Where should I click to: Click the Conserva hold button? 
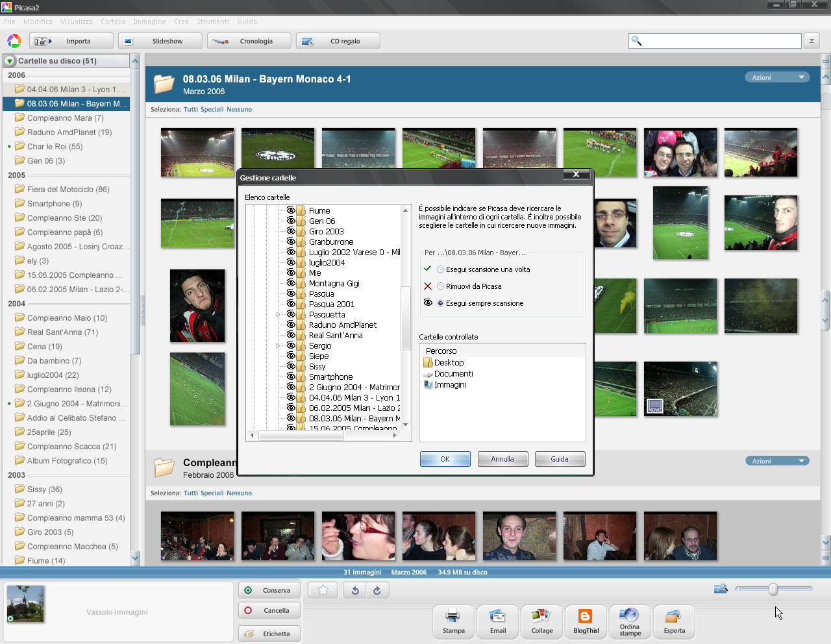[269, 590]
